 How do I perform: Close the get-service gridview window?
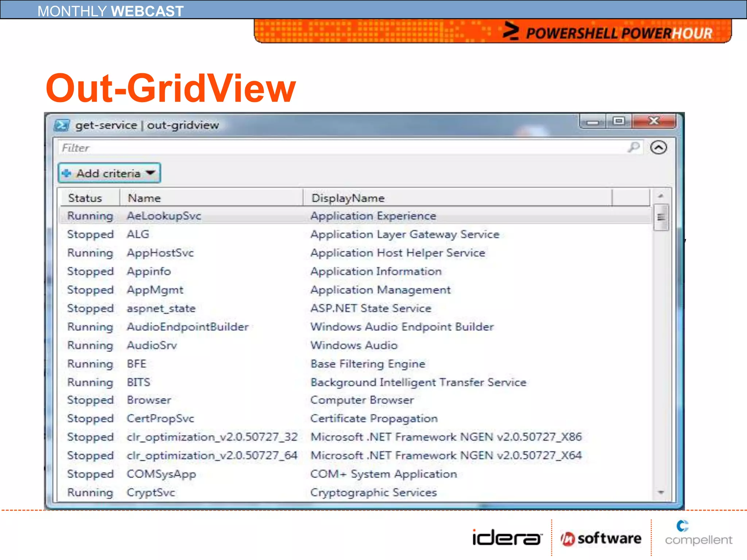click(x=654, y=121)
